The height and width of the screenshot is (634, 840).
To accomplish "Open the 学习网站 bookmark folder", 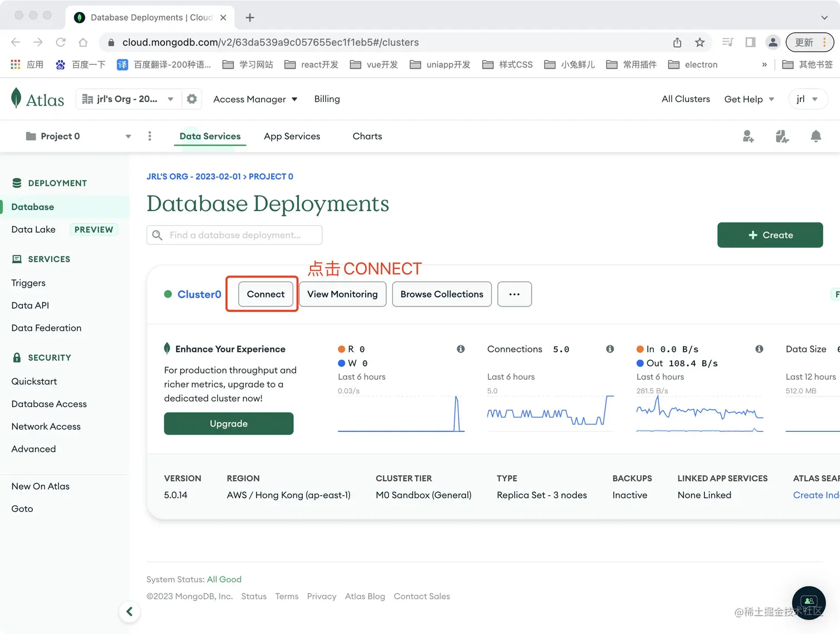I will point(248,64).
